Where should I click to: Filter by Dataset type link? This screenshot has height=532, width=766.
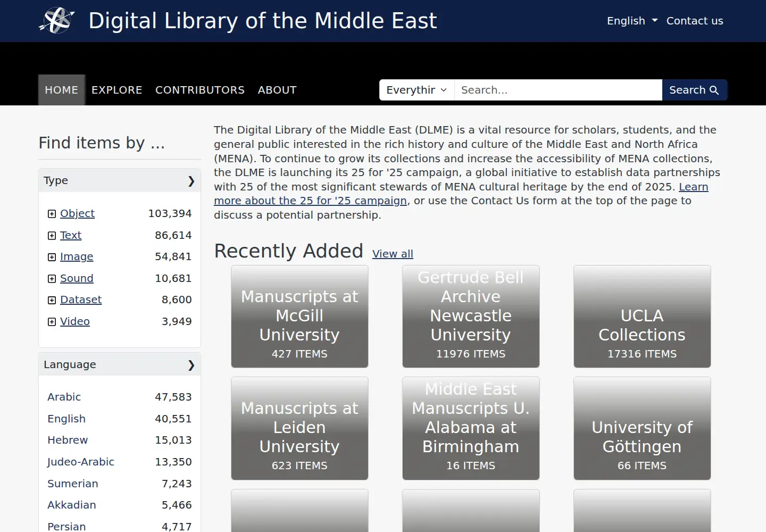pos(81,300)
